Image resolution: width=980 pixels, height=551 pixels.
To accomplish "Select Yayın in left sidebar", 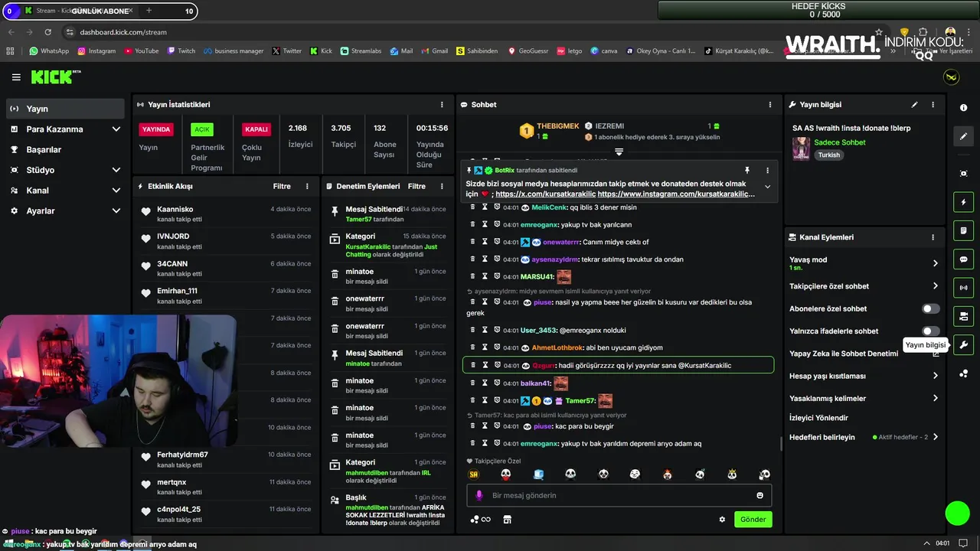I will 65,109.
